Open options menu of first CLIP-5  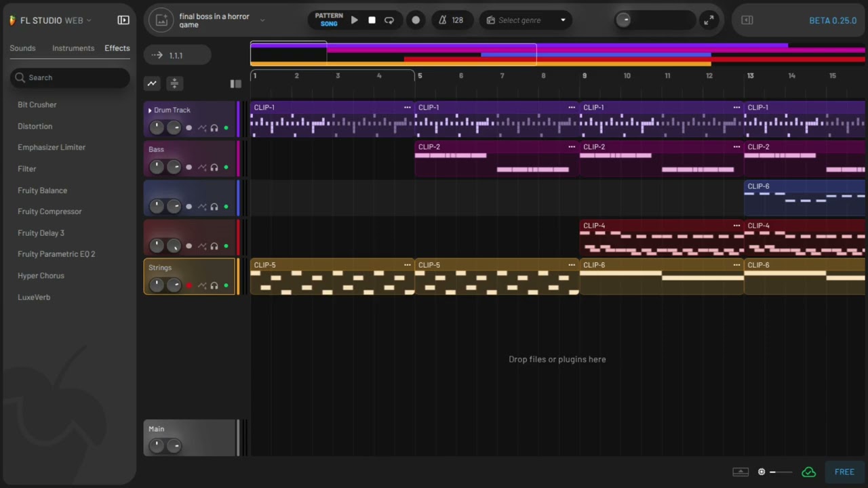408,264
